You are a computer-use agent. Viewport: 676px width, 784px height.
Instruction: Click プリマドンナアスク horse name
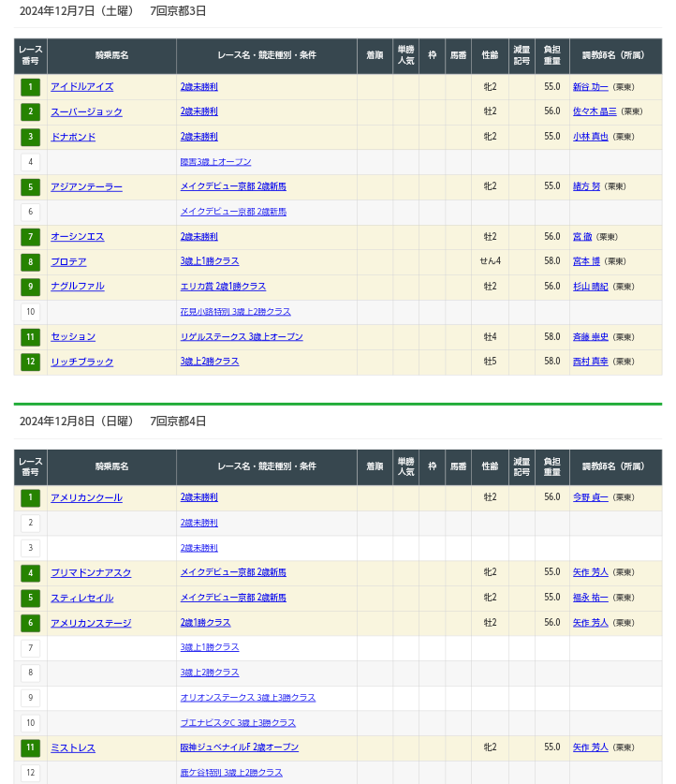[91, 573]
